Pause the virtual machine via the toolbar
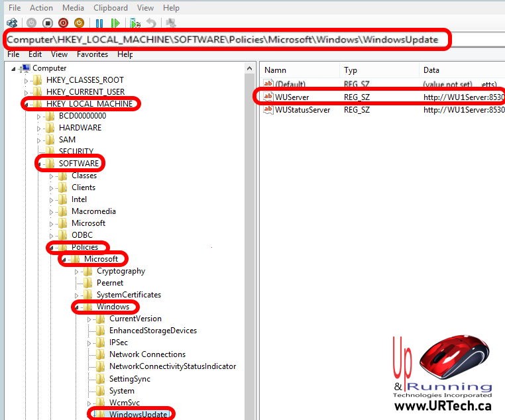505x420 pixels. tap(99, 23)
